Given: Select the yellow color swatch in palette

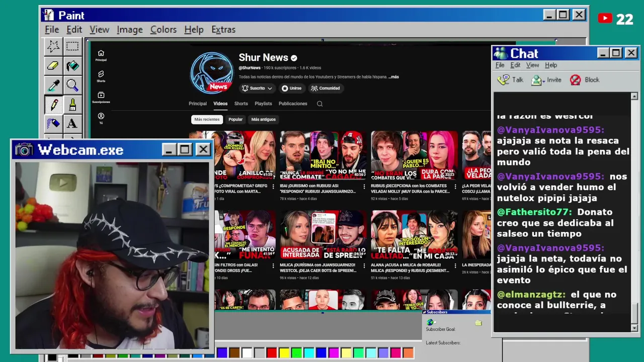Looking at the screenshot, I should [284, 353].
